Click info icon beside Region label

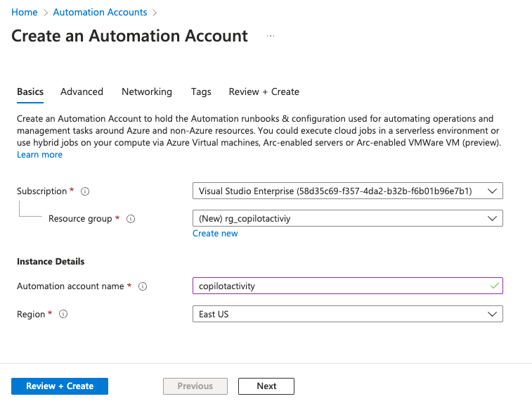63,315
